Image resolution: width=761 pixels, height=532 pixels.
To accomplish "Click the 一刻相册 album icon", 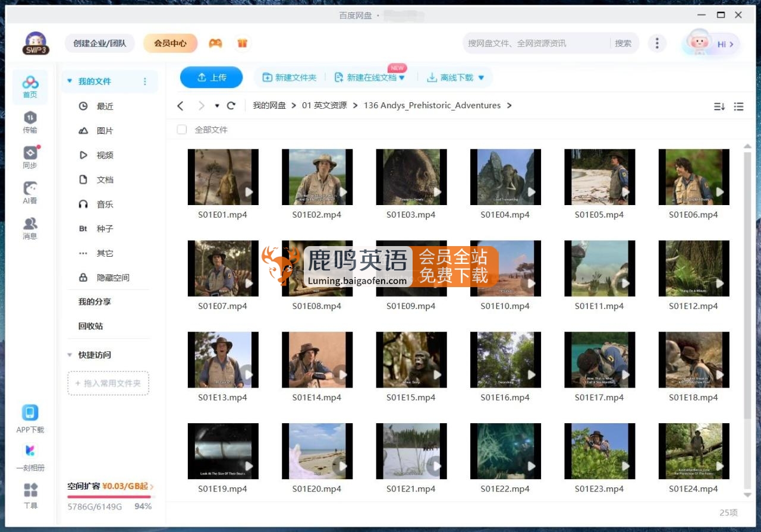I will (30, 454).
